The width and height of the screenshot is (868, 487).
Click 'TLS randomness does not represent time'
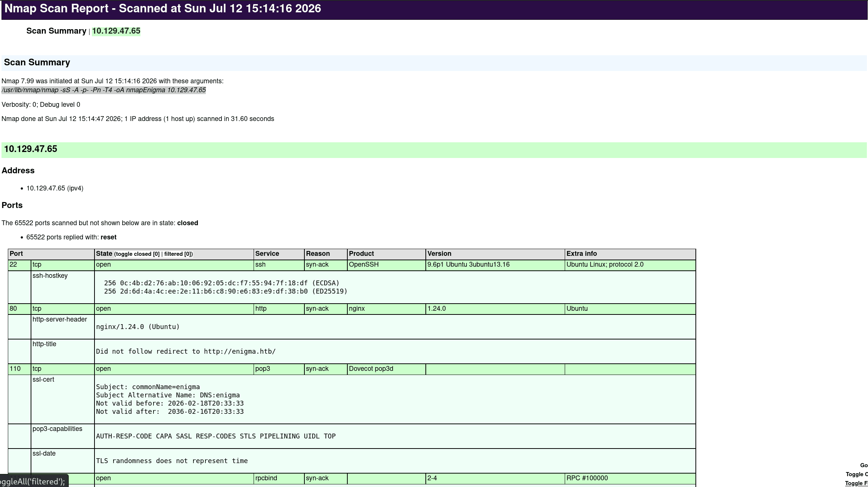tap(172, 461)
